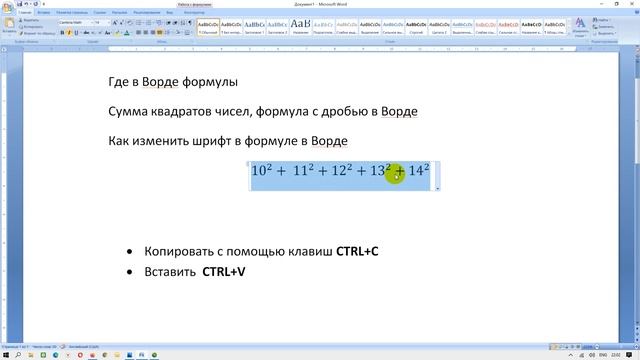This screenshot has height=360, width=640.
Task: Increase paragraph indent
Action: click(x=175, y=22)
